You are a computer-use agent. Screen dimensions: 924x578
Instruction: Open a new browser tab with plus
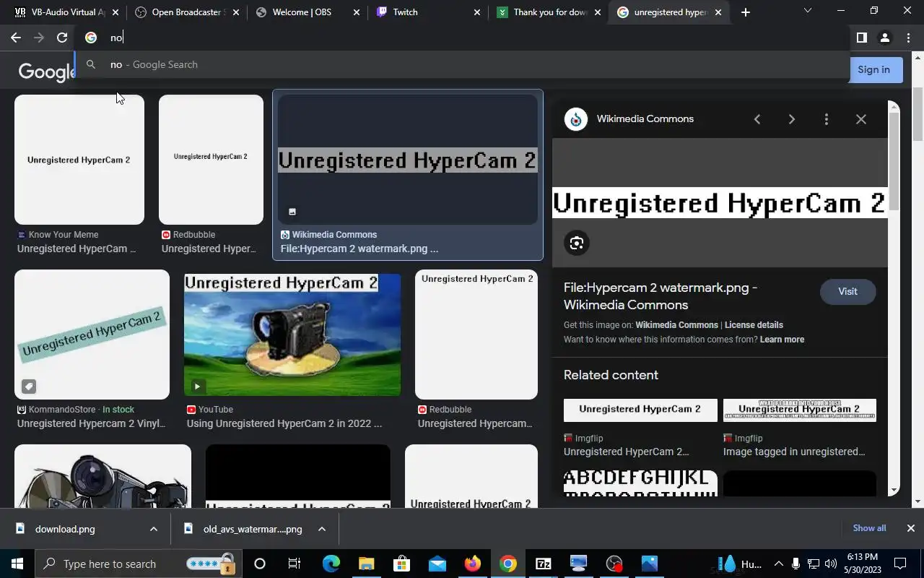pos(746,12)
